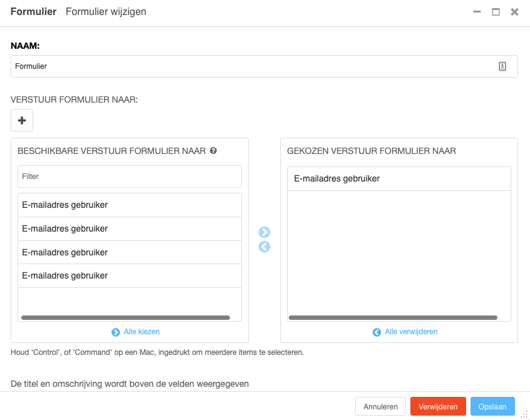Click inside the Filter input box
530x420 pixels.
point(129,176)
